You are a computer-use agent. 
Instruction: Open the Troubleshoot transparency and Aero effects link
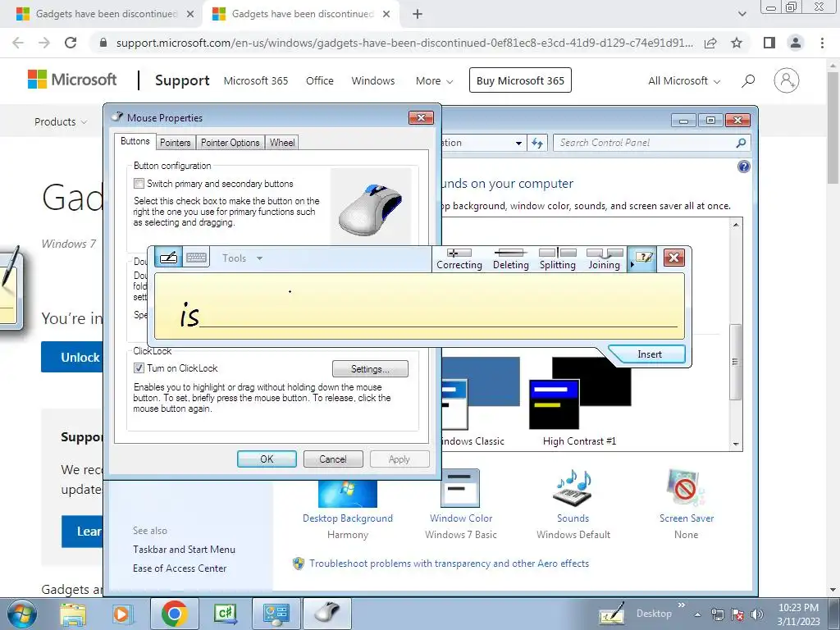(449, 564)
